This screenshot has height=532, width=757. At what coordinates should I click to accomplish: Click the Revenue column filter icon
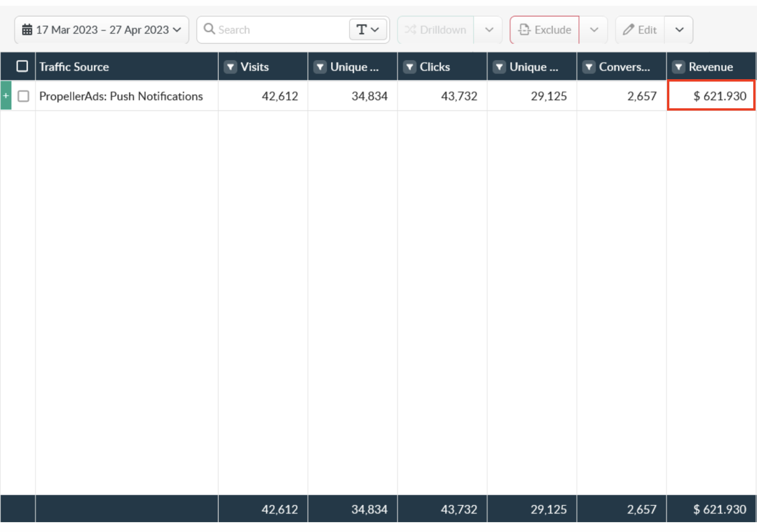pyautogui.click(x=678, y=67)
